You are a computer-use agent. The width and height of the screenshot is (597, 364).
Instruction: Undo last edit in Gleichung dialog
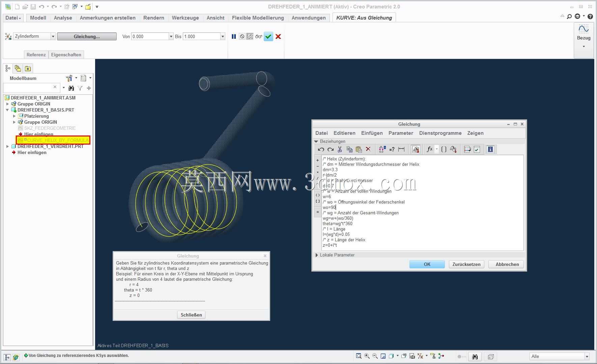[x=321, y=149]
